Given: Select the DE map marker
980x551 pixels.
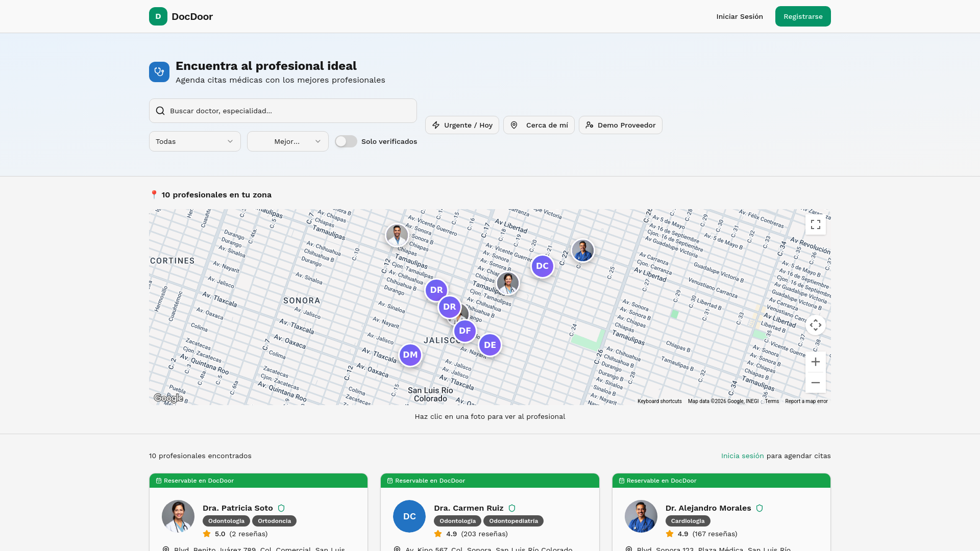Looking at the screenshot, I should tap(490, 345).
